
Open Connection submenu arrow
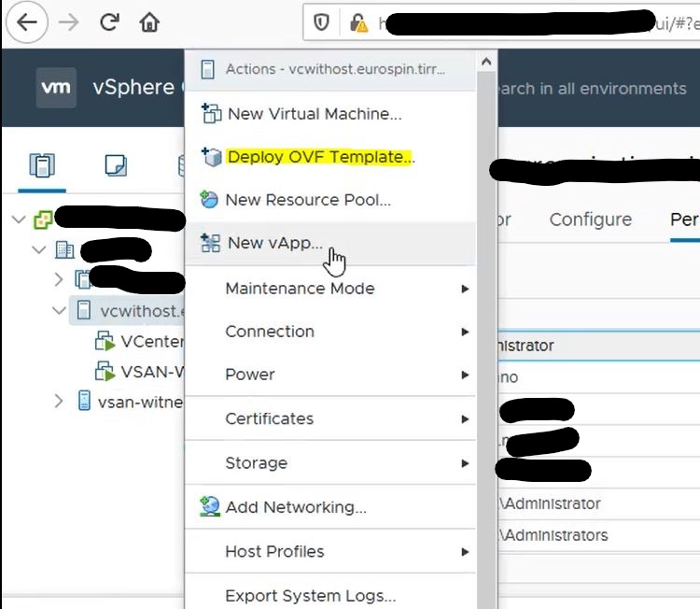click(x=465, y=332)
